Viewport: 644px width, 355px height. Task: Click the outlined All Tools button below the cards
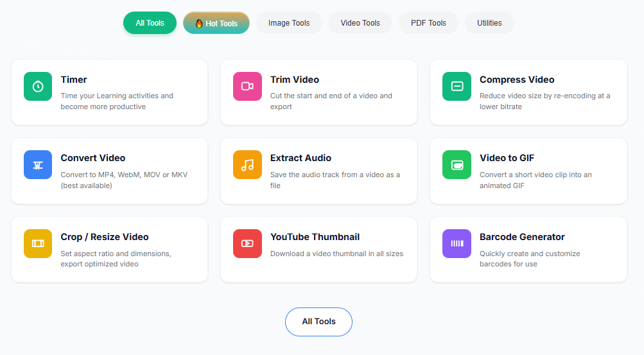coord(318,322)
